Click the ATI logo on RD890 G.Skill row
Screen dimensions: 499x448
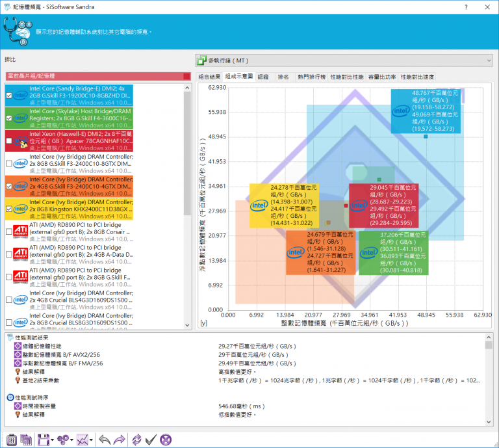click(x=20, y=277)
